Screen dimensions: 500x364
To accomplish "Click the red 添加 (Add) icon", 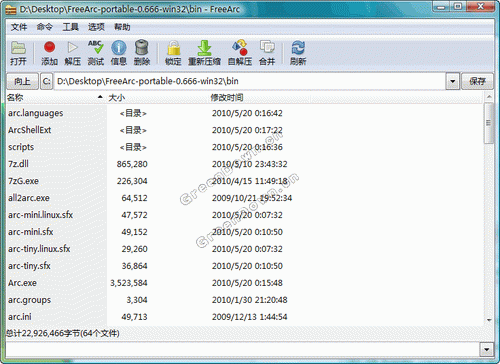I will (49, 47).
